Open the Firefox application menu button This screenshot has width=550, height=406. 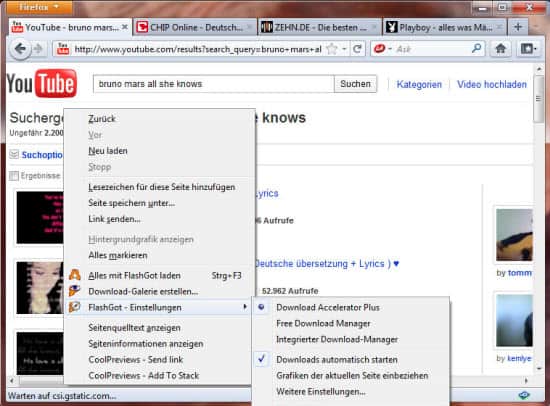coord(39,7)
